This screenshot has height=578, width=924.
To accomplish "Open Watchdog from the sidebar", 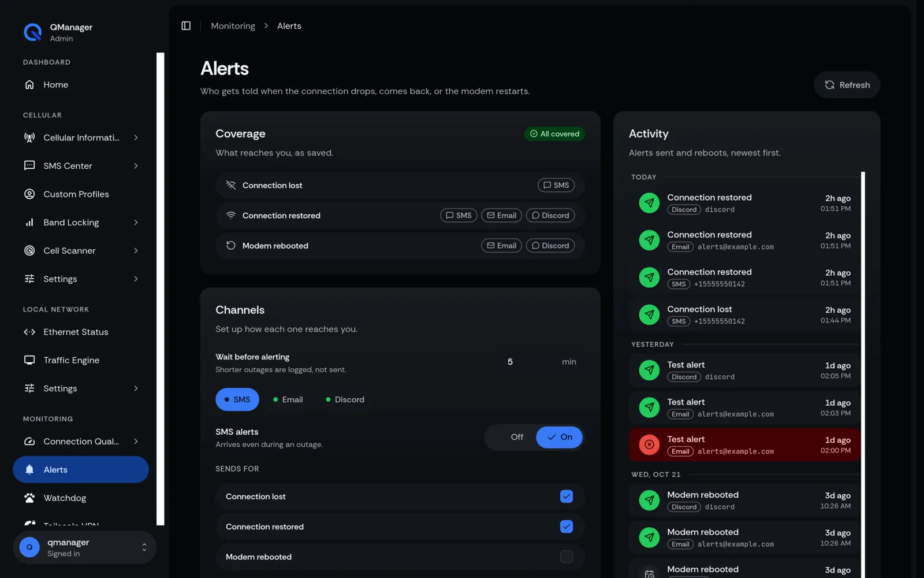I will [x=81, y=498].
